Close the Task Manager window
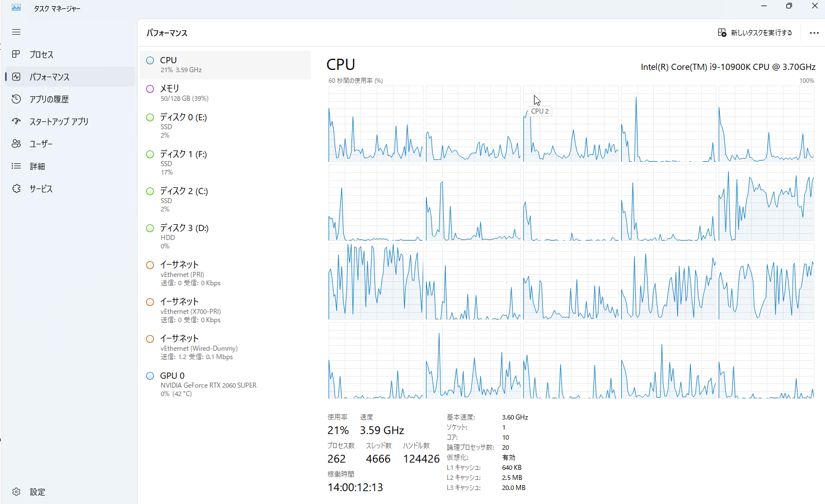The height and width of the screenshot is (504, 825). point(815,6)
